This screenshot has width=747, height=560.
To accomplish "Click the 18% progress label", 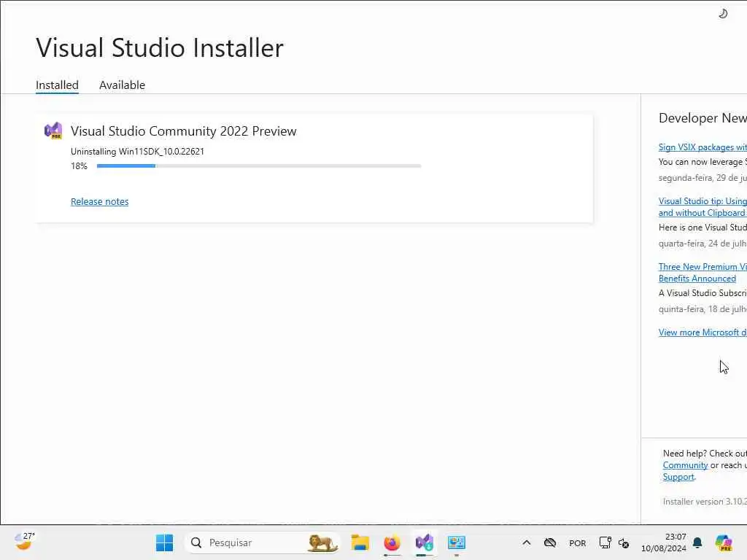I will pos(79,166).
